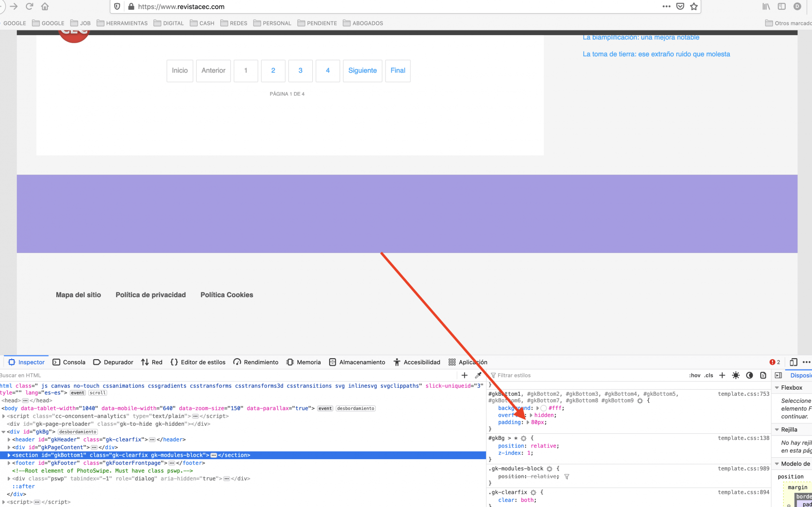Toggle browser sidebar icon
812x507 pixels.
pos(781,7)
